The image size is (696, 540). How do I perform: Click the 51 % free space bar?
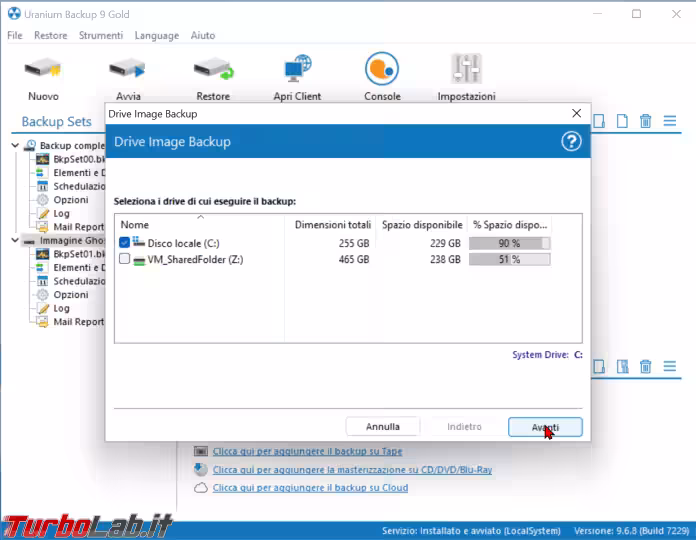point(510,259)
